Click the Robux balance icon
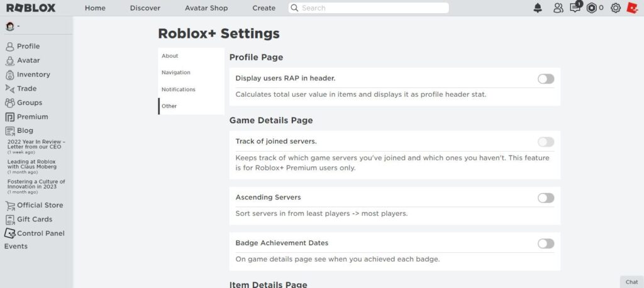The image size is (644, 288). [591, 8]
